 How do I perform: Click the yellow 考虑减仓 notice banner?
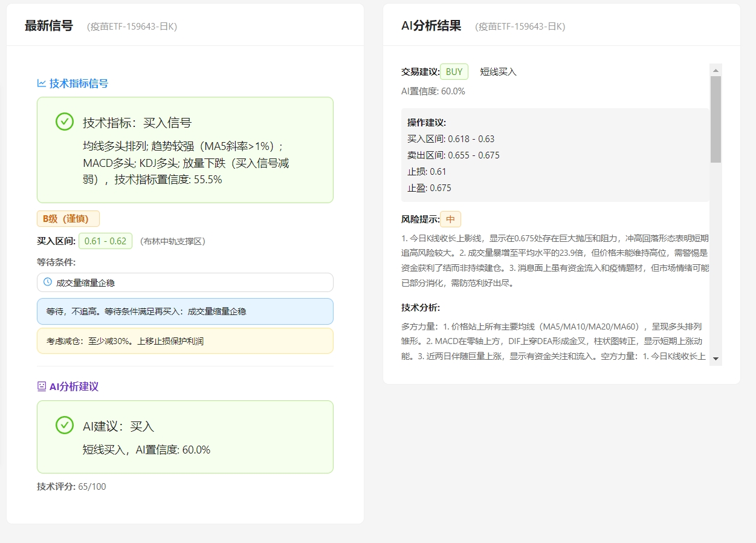[185, 341]
